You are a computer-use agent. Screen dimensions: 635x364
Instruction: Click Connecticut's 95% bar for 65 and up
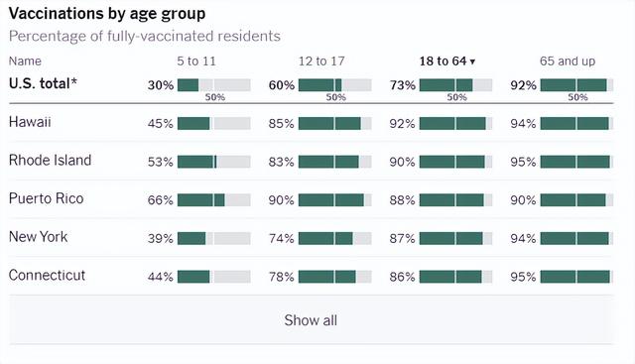(x=576, y=277)
